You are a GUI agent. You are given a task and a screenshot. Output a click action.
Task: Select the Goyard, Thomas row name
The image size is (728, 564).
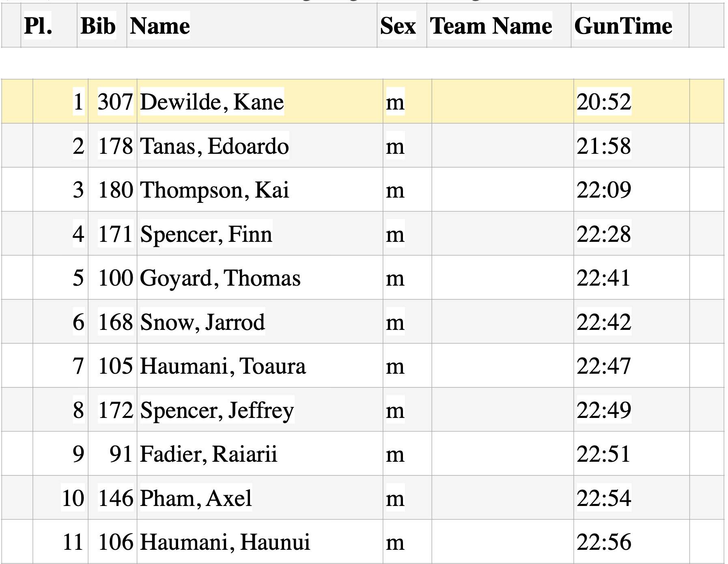pyautogui.click(x=220, y=278)
